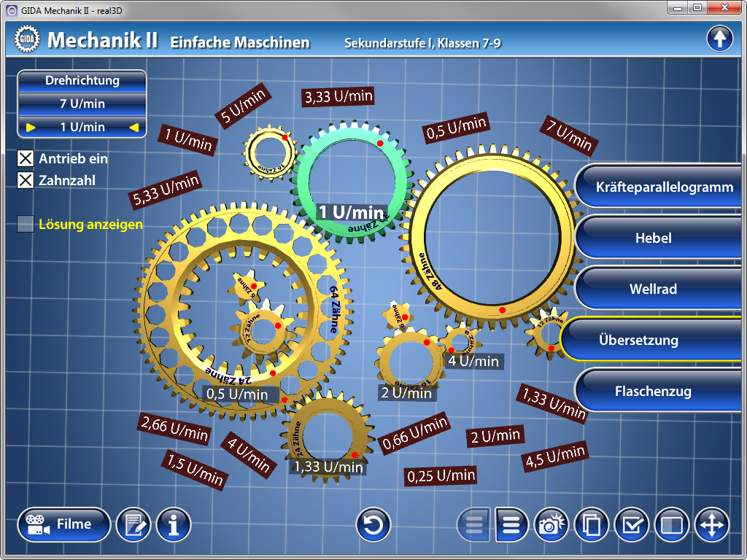Click the checkmark box icon

click(x=632, y=524)
